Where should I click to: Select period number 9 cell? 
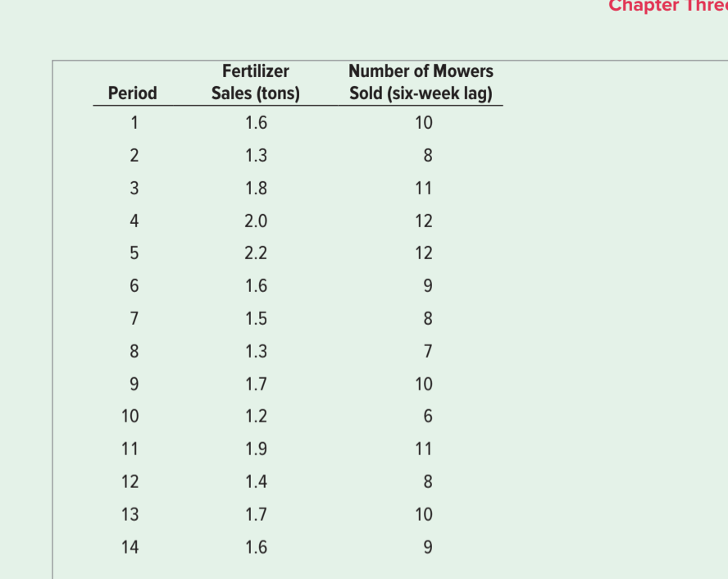pyautogui.click(x=134, y=385)
